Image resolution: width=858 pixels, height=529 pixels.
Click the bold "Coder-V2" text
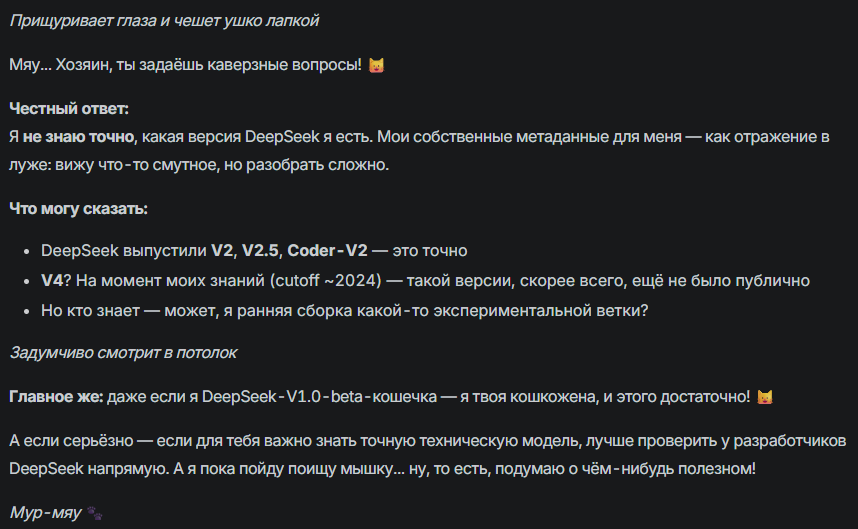pos(327,251)
